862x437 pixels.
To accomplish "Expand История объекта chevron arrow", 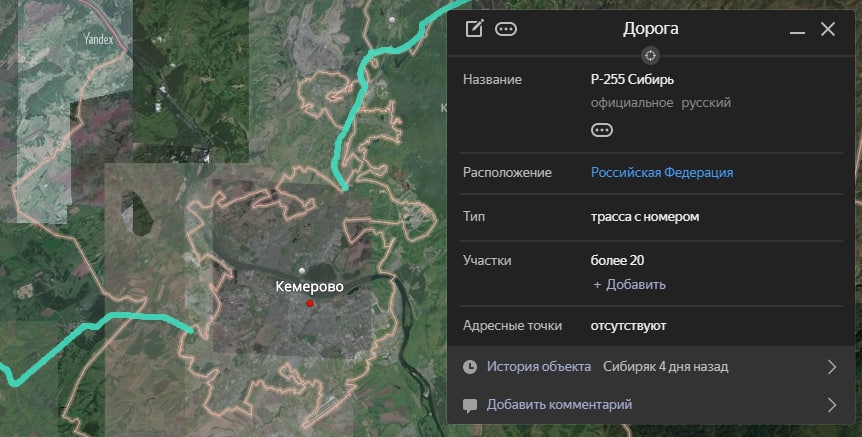I will pyautogui.click(x=832, y=367).
